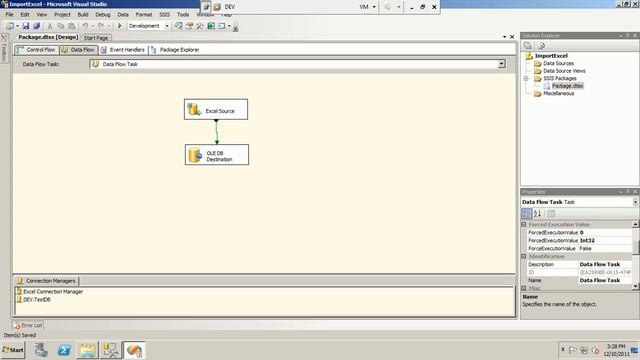Viewport: 640px width, 360px height.
Task: Click the Description property value field
Action: point(605,264)
